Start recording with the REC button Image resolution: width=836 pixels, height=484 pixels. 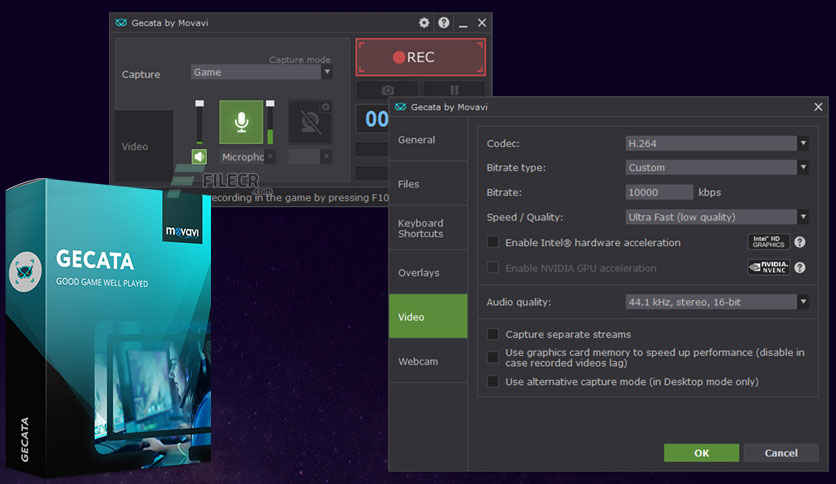click(421, 57)
